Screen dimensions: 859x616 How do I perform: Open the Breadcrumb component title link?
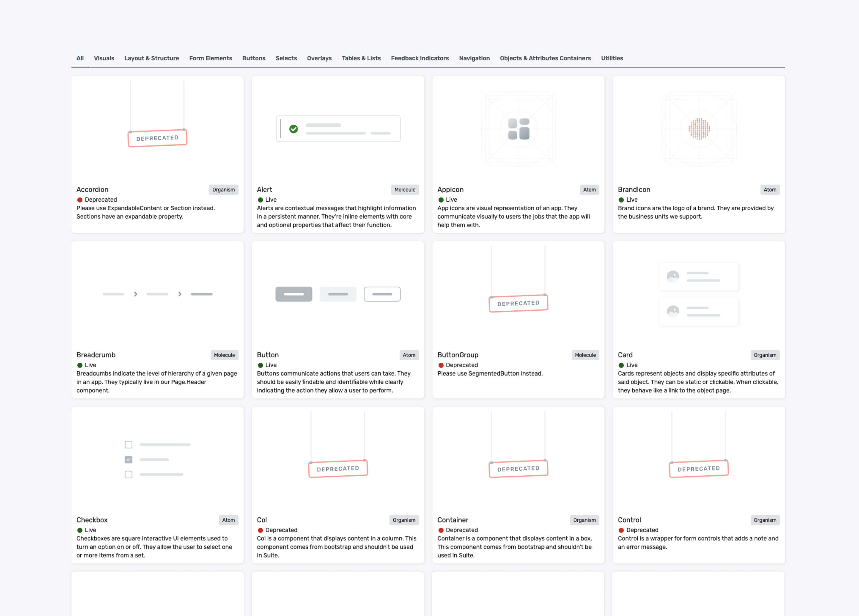(96, 355)
